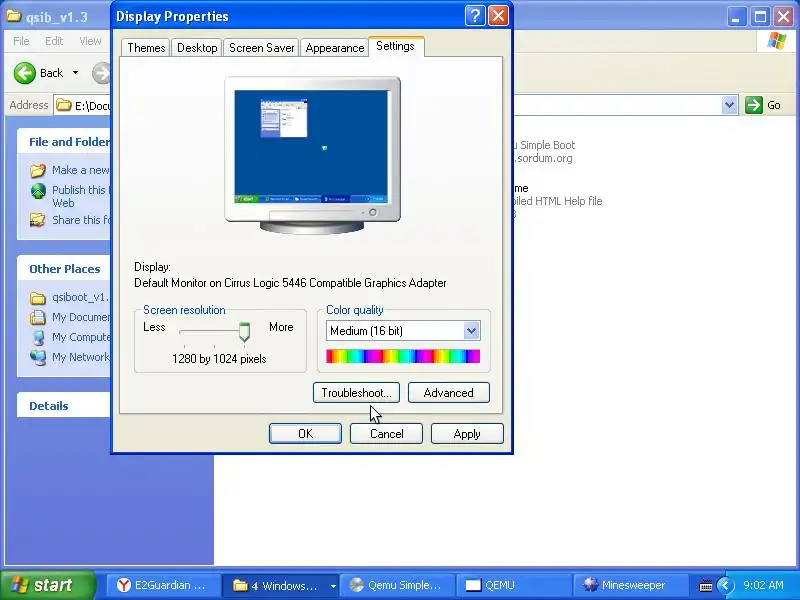This screenshot has height=600, width=800.
Task: Switch to Qemu Simple Boot taskbar window
Action: click(x=396, y=585)
